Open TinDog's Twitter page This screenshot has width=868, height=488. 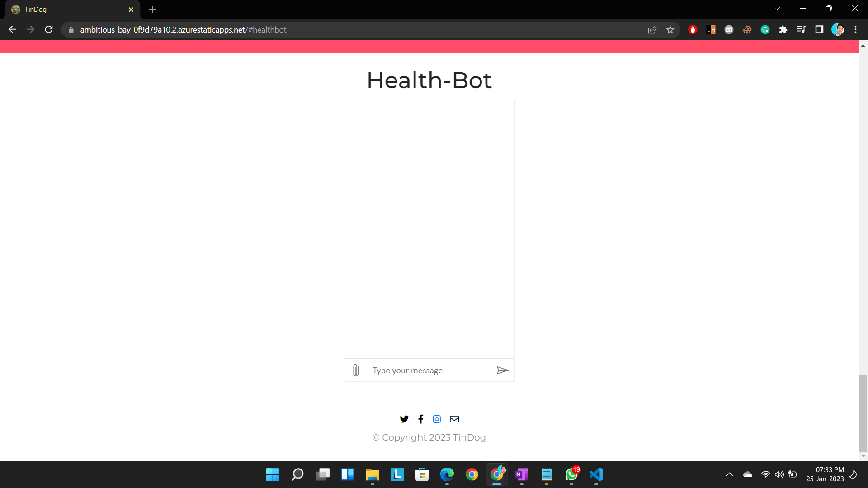click(404, 419)
